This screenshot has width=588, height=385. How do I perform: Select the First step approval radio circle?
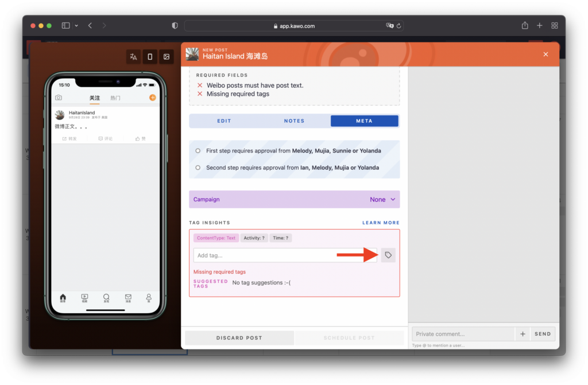point(198,151)
